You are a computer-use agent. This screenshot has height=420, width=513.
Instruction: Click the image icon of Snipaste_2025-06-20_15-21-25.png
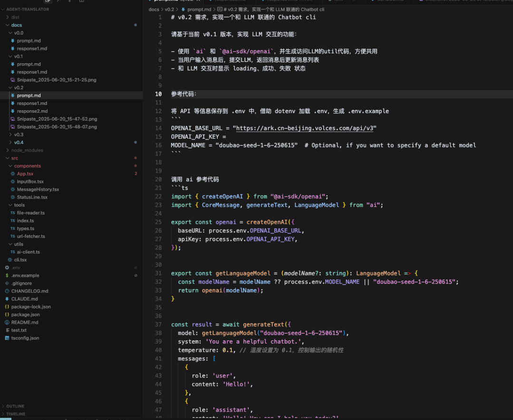[x=12, y=80]
